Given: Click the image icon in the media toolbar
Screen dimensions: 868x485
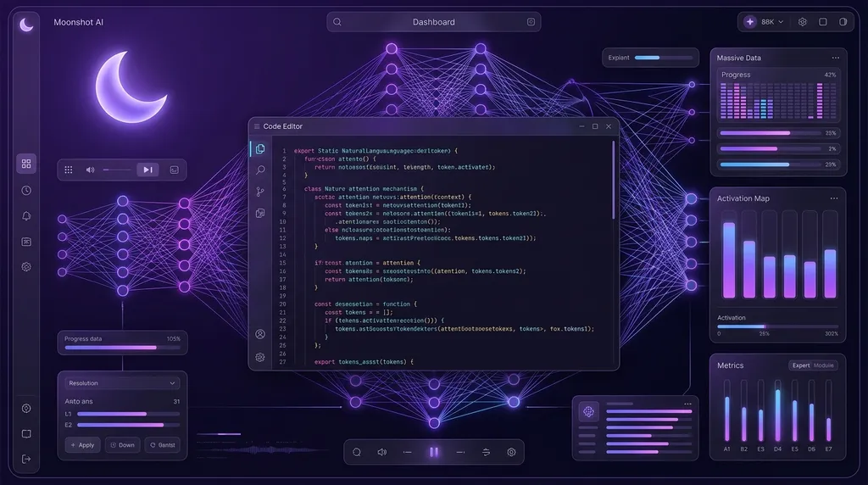Looking at the screenshot, I should tap(174, 170).
